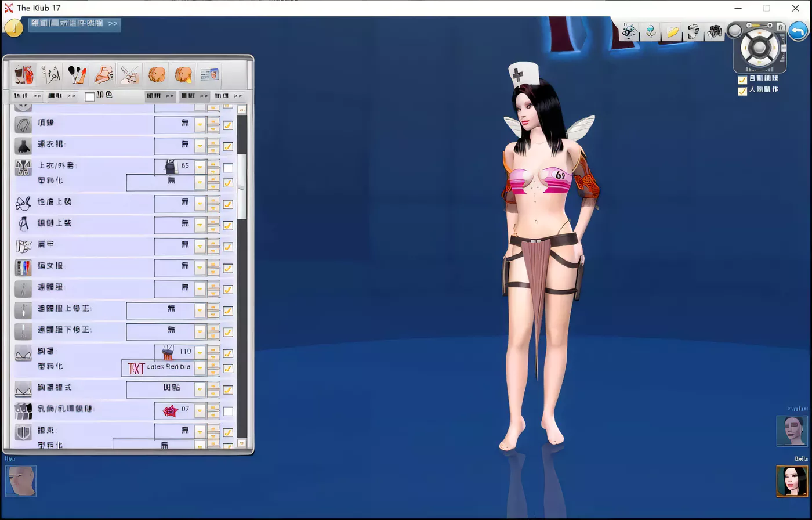This screenshot has height=520, width=812.
Task: Select the tops clothing category icon
Action: 24,74
